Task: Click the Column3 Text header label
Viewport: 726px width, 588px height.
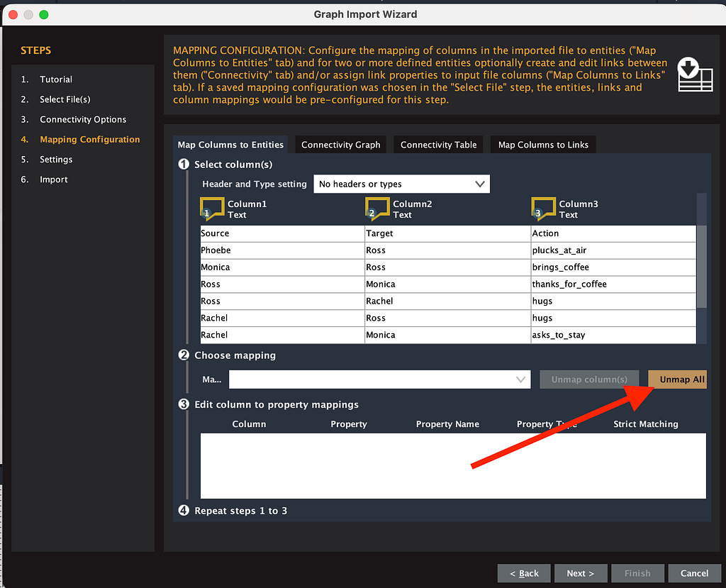Action: (x=579, y=209)
